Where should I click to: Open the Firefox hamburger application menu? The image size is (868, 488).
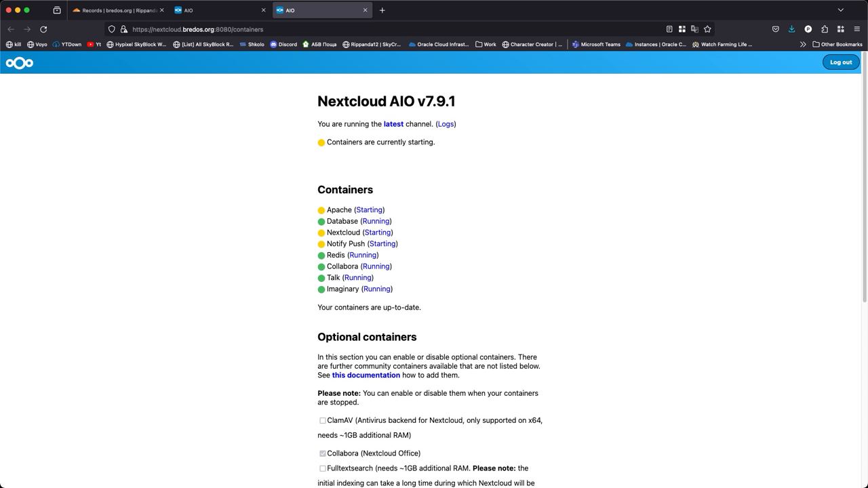point(856,29)
